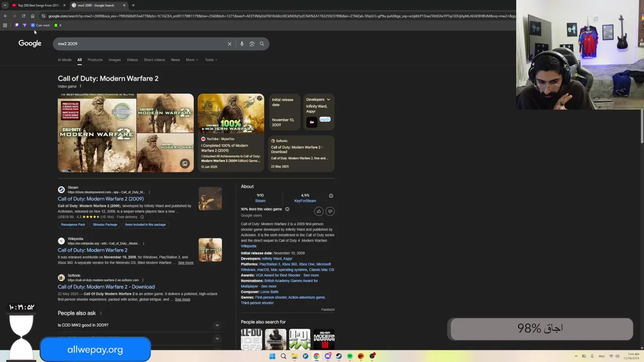Click the Google search input containing mw2 2009

click(141, 44)
